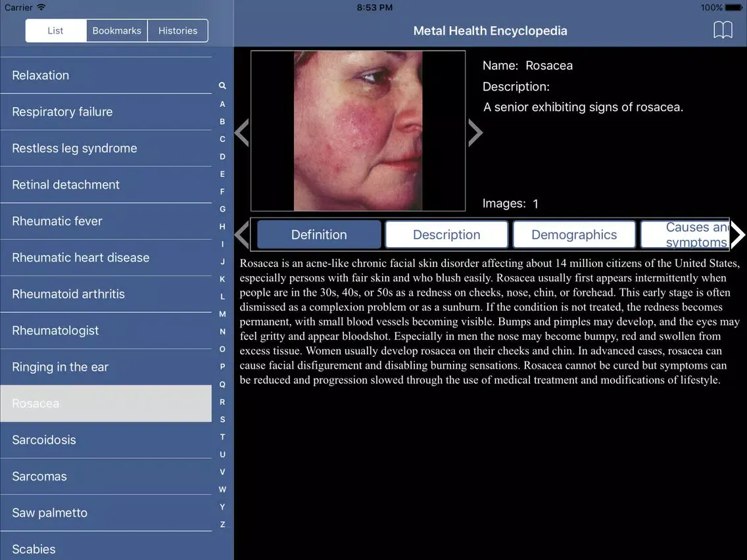Jump to index letter A

coord(222,104)
